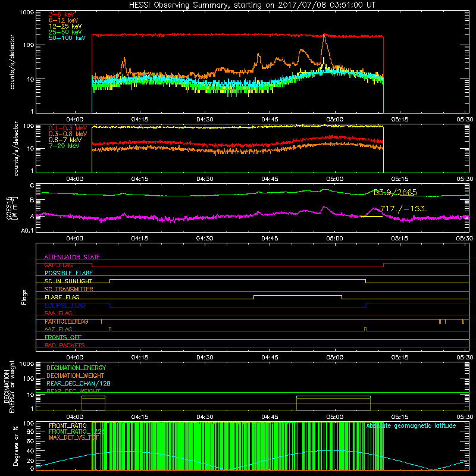Click the 0.1-0.3 MeV legend label
The width and height of the screenshot is (476, 476).
tap(68, 128)
